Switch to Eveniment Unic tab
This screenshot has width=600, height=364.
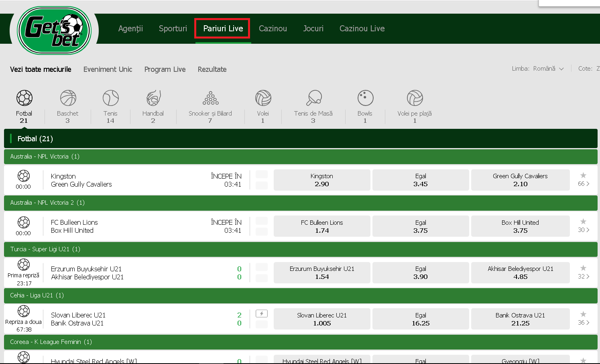pyautogui.click(x=108, y=69)
